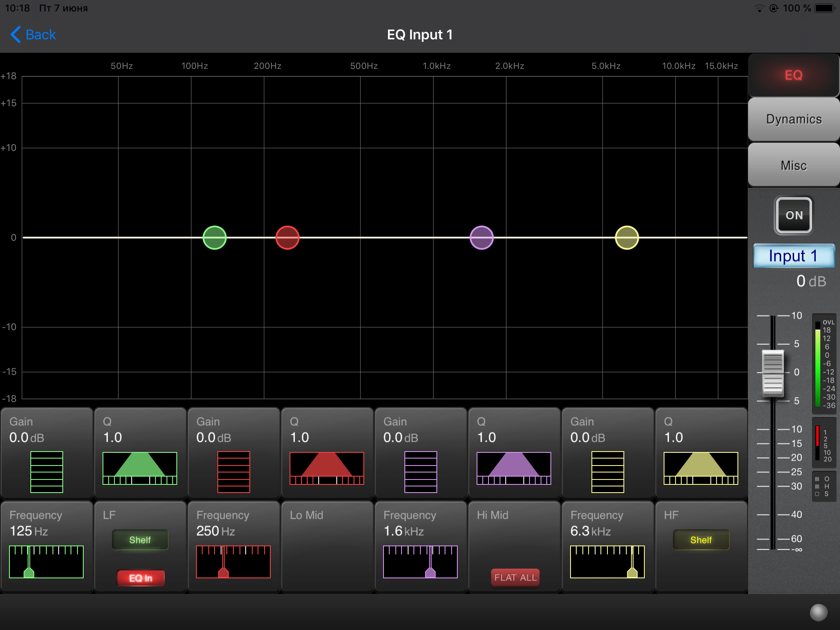The width and height of the screenshot is (840, 630).
Task: Tap the red Lo Mid band node on the graph
Action: (x=288, y=237)
